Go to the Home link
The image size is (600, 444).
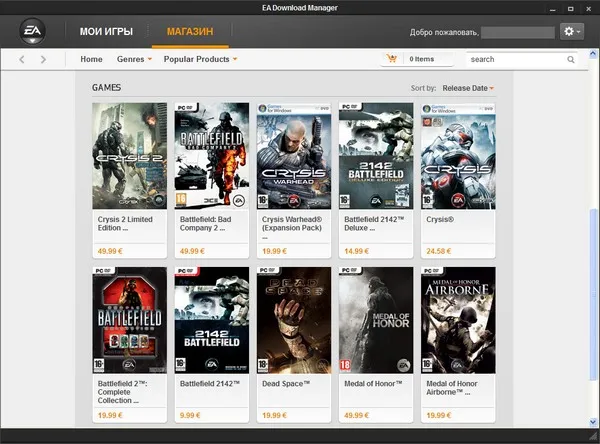(91, 60)
